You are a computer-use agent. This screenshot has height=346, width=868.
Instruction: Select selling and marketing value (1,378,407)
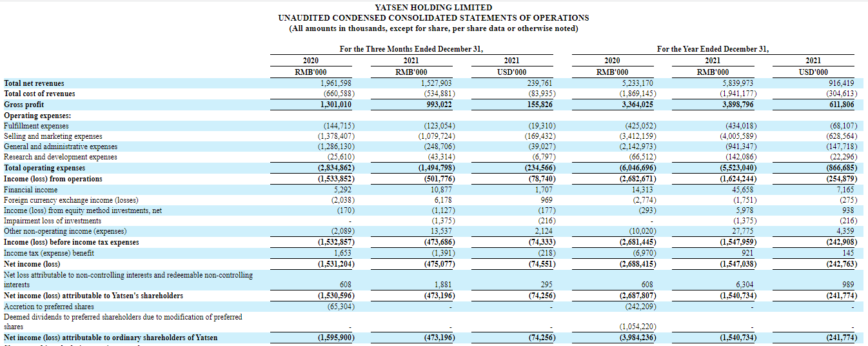[336, 136]
